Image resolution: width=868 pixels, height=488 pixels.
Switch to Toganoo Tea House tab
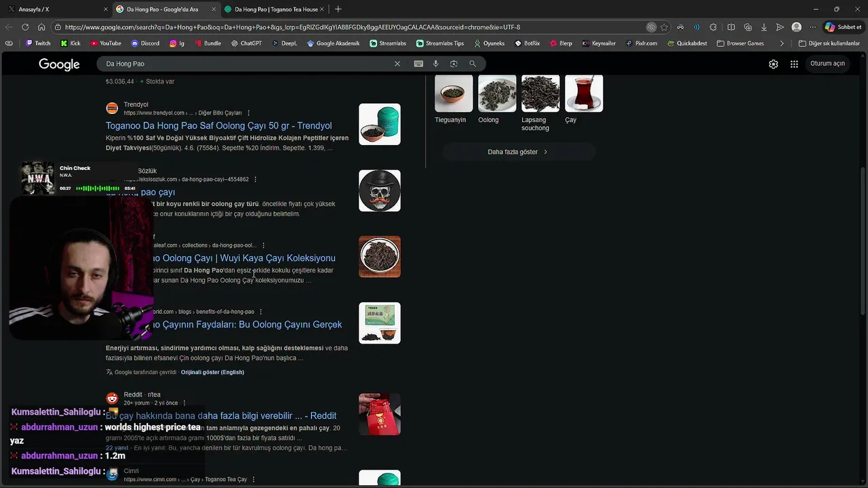pos(276,9)
